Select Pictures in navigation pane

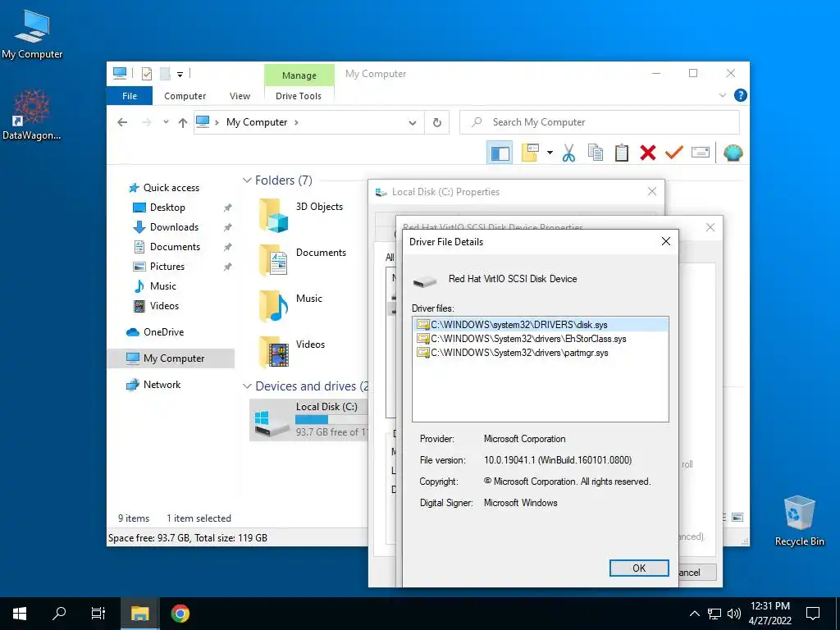click(167, 267)
